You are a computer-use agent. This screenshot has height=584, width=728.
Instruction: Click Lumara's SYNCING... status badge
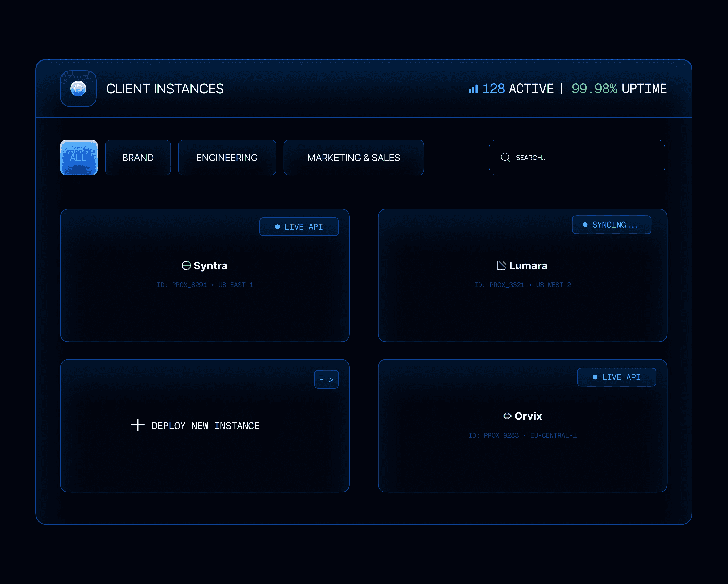(x=611, y=225)
